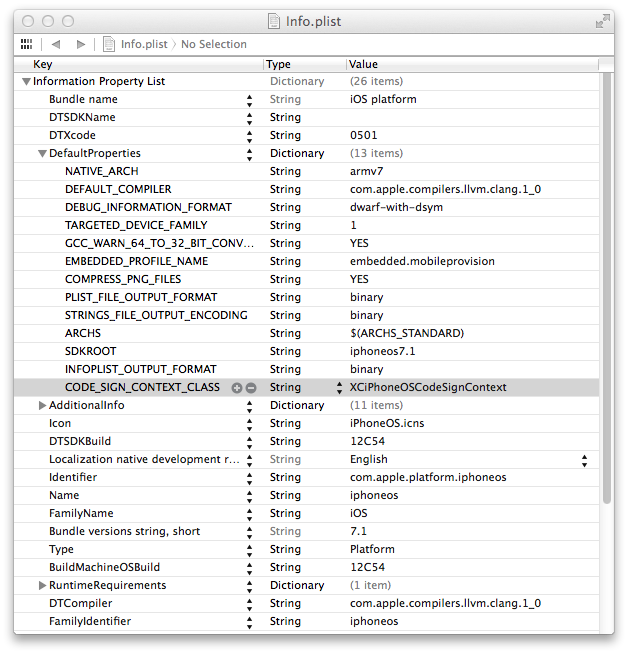Click the value 7.1 for bundle version
The height and width of the screenshot is (654, 628).
pyautogui.click(x=358, y=531)
